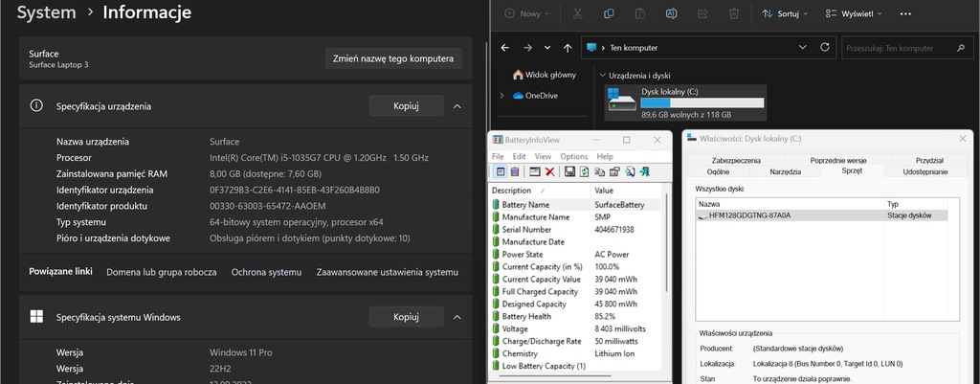
Task: Click the Przeszukaj: Ten komputer search field
Action: [x=906, y=48]
